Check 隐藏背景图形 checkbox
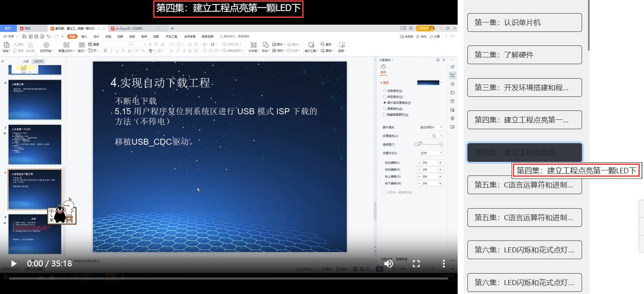This screenshot has height=294, width=644. 385,115
